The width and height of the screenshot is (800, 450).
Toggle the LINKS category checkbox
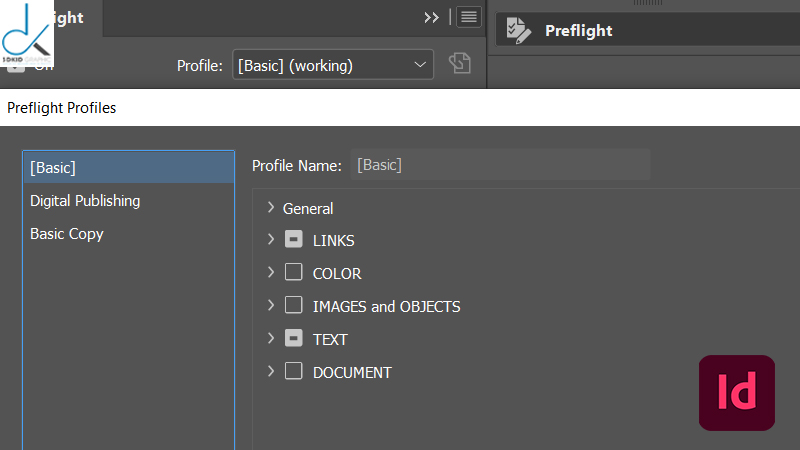pyautogui.click(x=294, y=240)
